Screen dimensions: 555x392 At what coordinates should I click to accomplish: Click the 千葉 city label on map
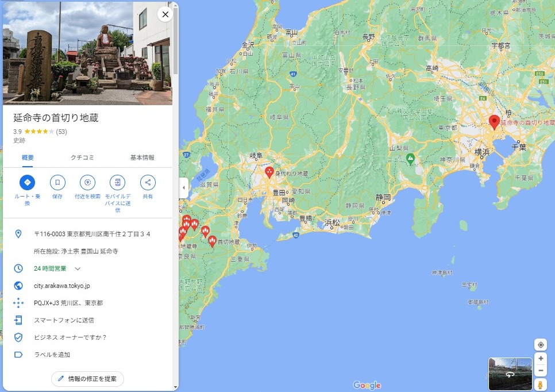519,147
